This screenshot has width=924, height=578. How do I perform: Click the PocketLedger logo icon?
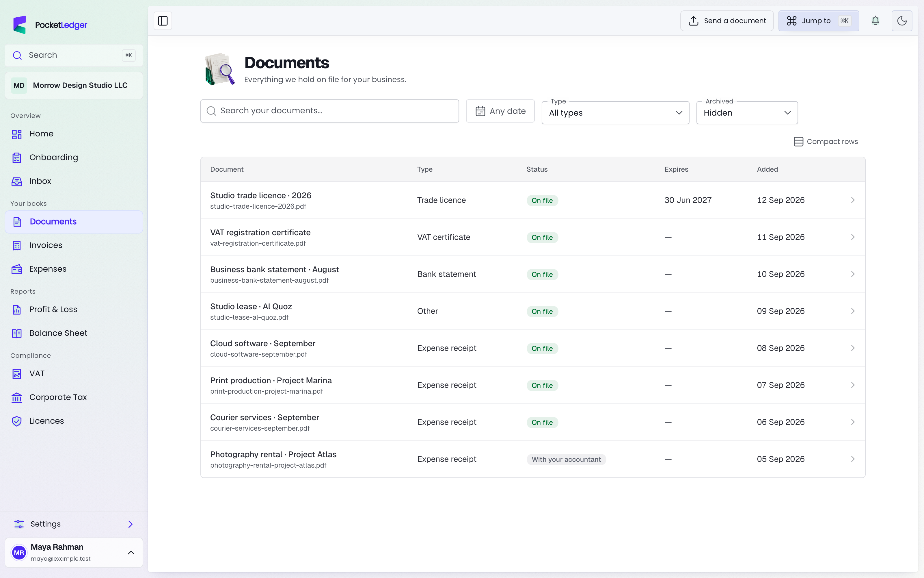tap(20, 25)
